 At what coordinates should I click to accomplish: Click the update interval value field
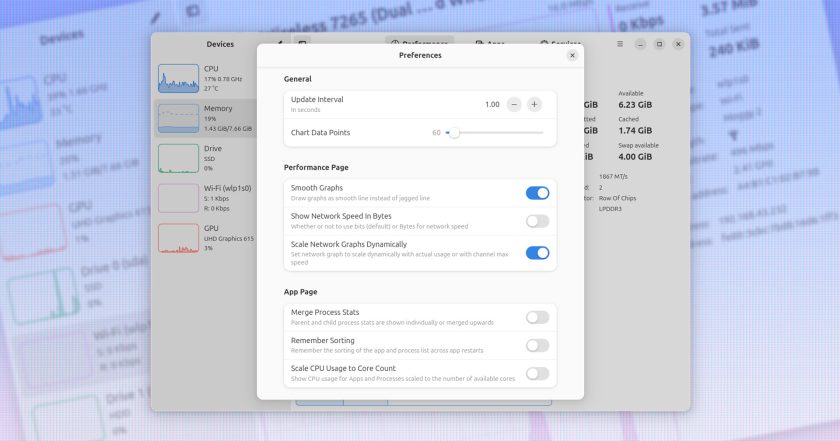tap(492, 104)
